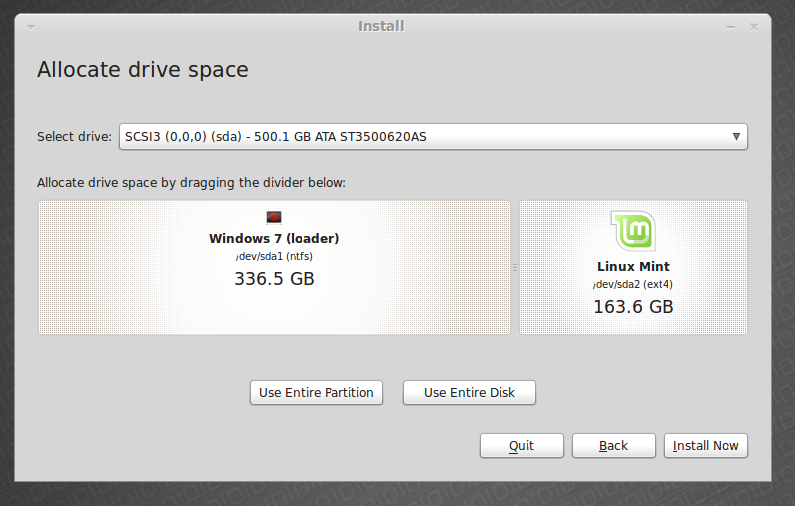Open the window menu arrow in title bar

tap(31, 27)
